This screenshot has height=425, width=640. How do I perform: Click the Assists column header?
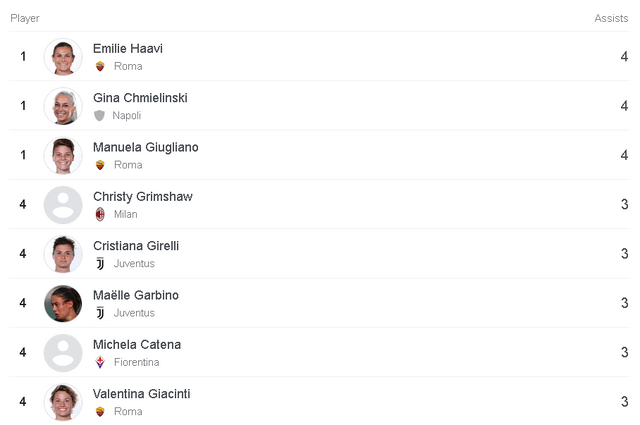tap(611, 18)
